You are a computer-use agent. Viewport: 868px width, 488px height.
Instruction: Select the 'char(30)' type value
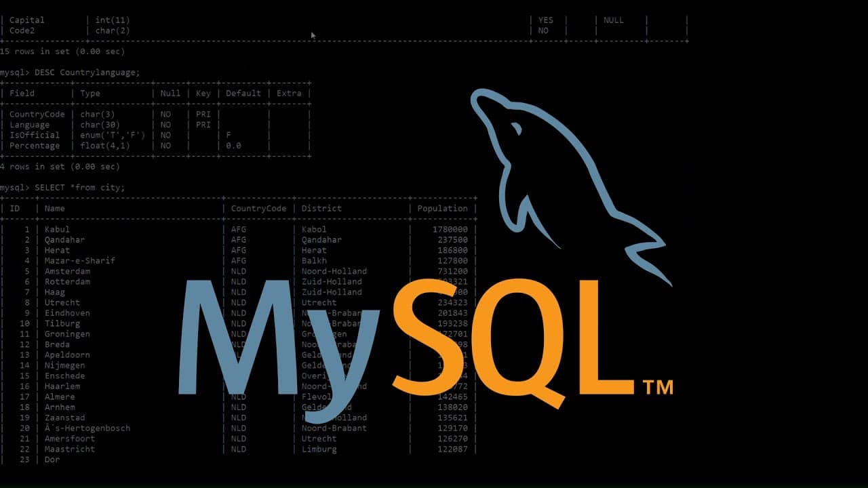click(100, 125)
